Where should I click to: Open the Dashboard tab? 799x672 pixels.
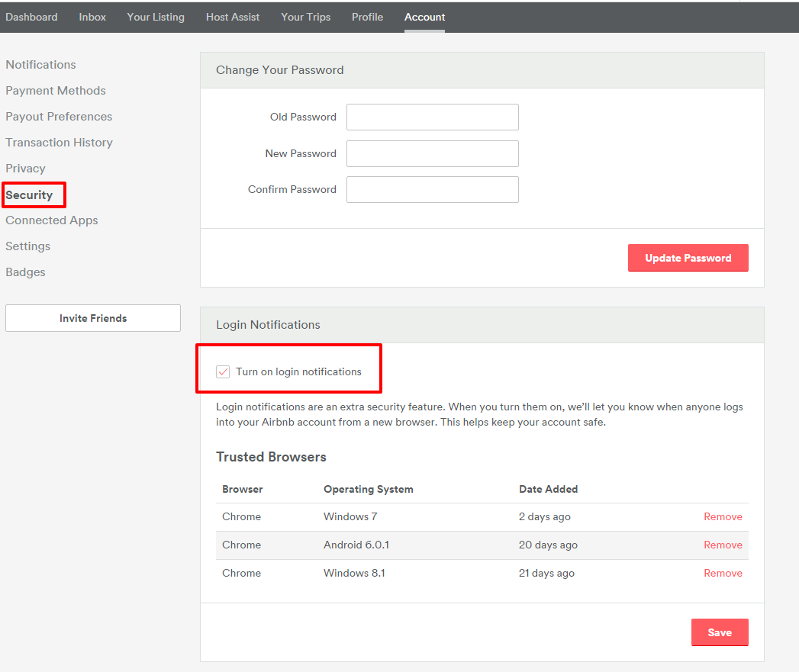31,17
